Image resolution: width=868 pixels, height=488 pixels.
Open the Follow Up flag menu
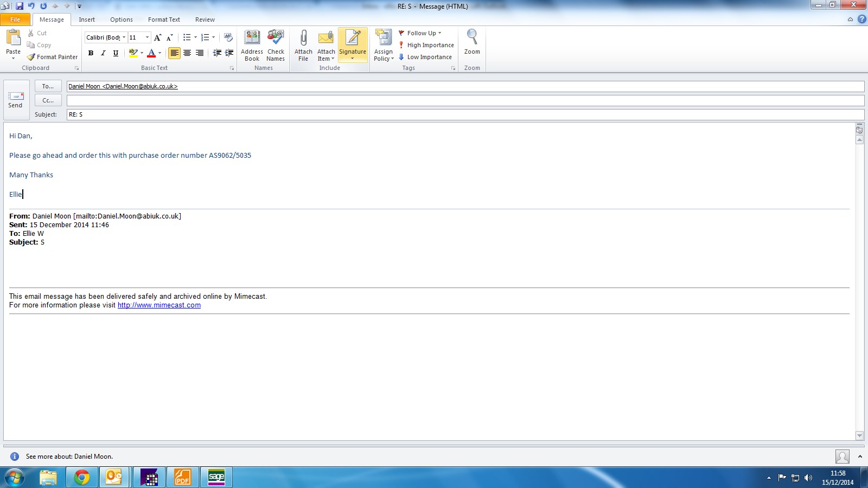coord(420,33)
